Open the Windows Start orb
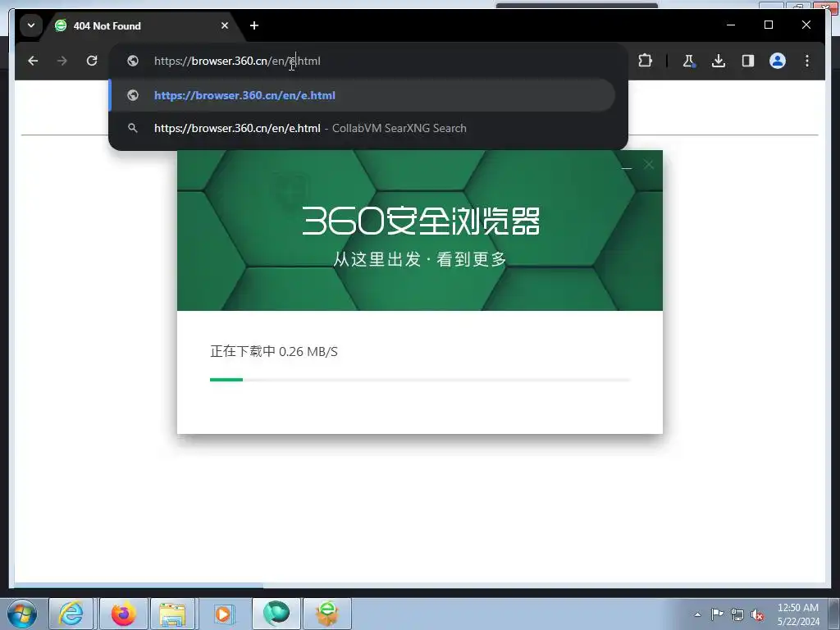 tap(22, 614)
